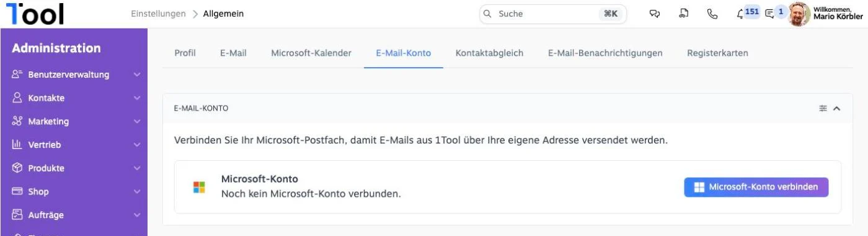Open the phone call icon in header

[712, 14]
